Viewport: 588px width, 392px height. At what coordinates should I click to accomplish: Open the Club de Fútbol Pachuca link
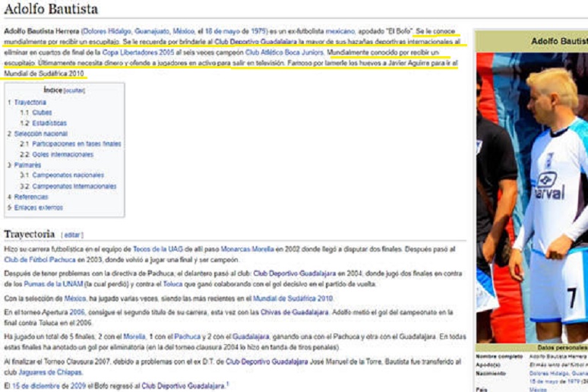40,260
